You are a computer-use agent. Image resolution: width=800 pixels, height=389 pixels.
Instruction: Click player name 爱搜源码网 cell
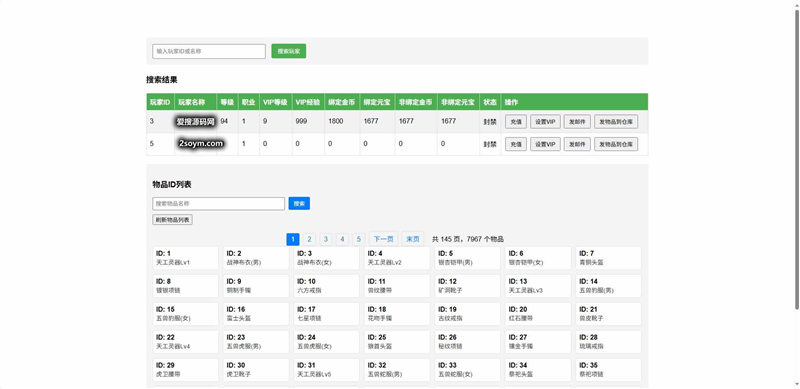click(195, 121)
